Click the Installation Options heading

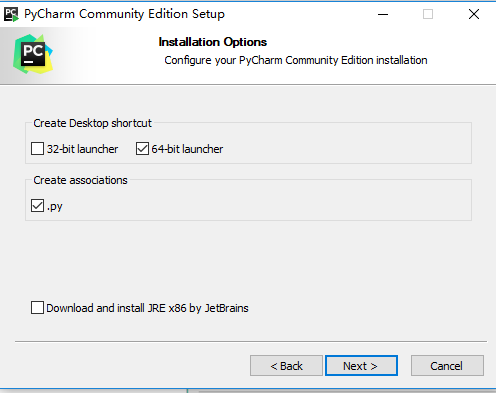(x=213, y=42)
